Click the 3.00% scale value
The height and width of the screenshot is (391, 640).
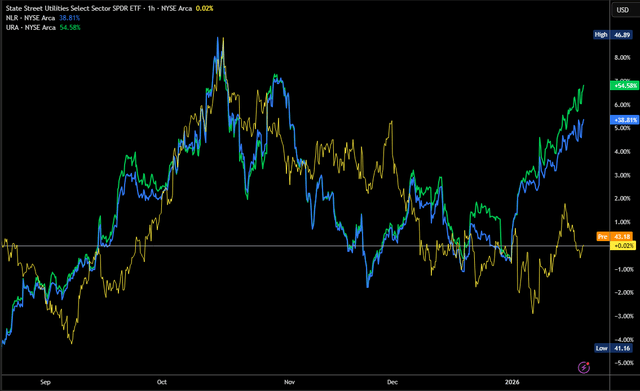pos(622,175)
